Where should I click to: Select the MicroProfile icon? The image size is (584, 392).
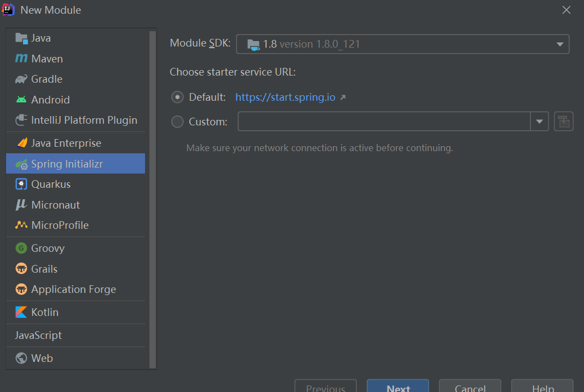(x=21, y=225)
